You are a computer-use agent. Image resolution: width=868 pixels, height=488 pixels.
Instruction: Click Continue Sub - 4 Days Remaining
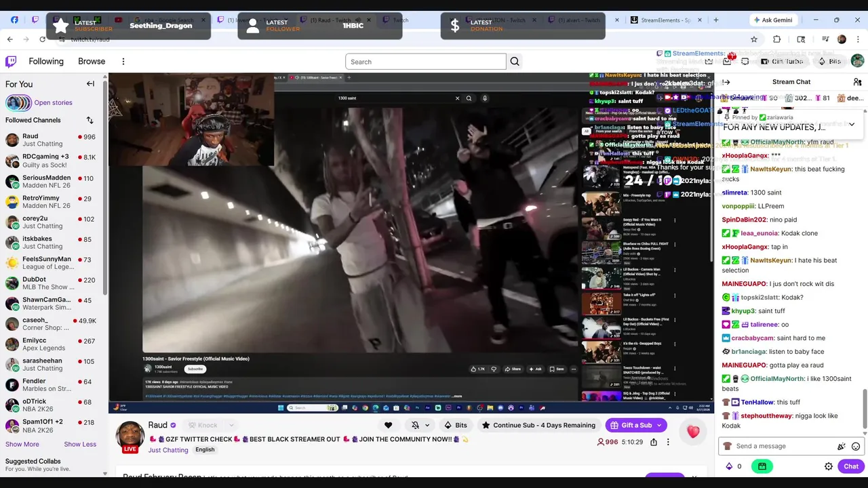(538, 426)
